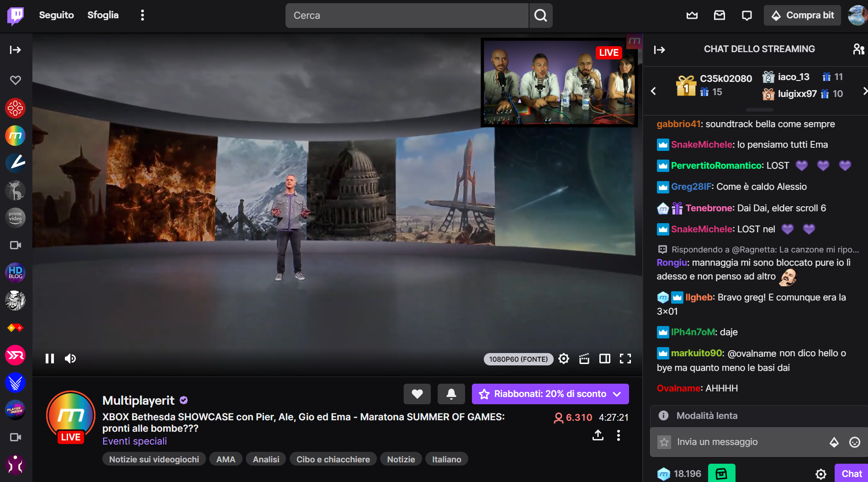Show previous gift leaderboard page

653,91
